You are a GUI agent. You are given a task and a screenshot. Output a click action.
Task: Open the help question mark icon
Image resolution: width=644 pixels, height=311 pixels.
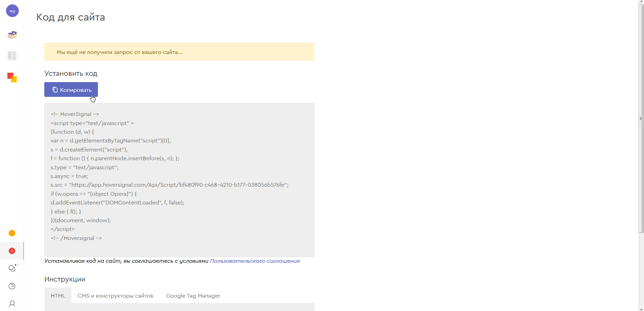tap(12, 286)
